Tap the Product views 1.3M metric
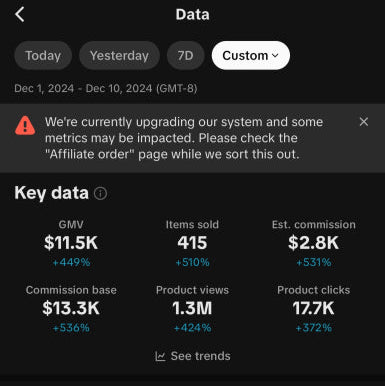385x386 pixels. point(192,309)
